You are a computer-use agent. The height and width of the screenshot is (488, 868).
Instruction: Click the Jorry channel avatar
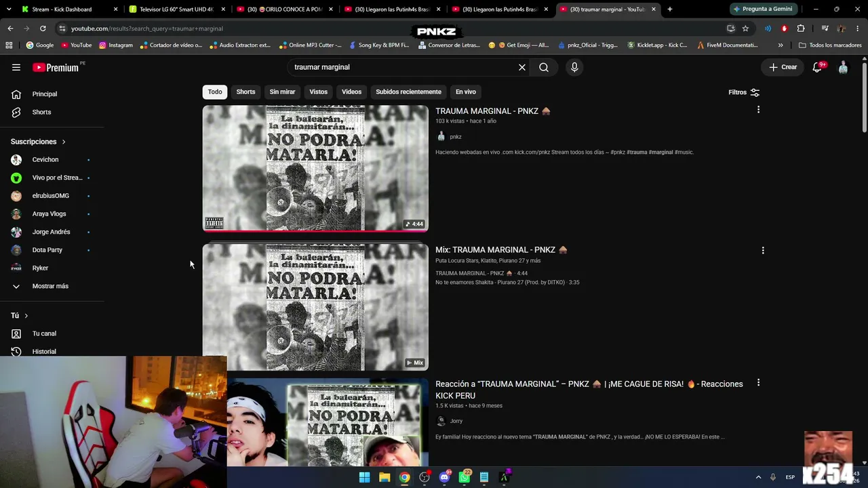[441, 421]
